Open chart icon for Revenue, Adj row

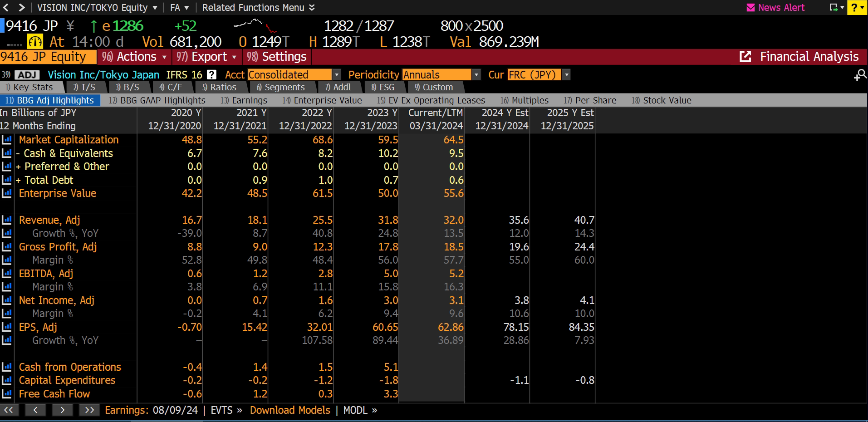7,220
